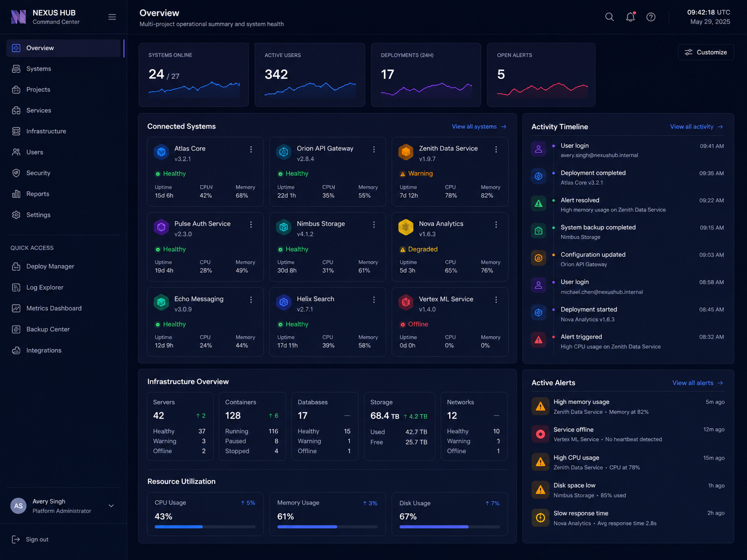Click the Backup Center sidebar icon

16,329
